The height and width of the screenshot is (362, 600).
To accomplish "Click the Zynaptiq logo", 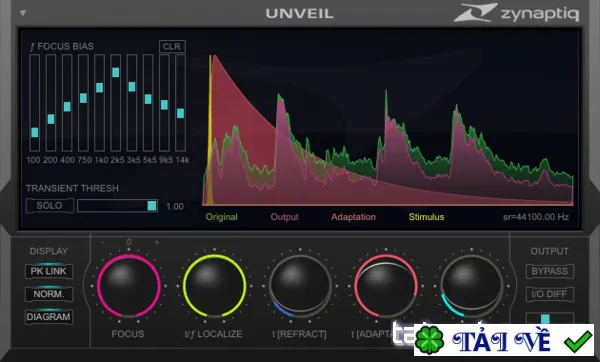I will point(516,13).
